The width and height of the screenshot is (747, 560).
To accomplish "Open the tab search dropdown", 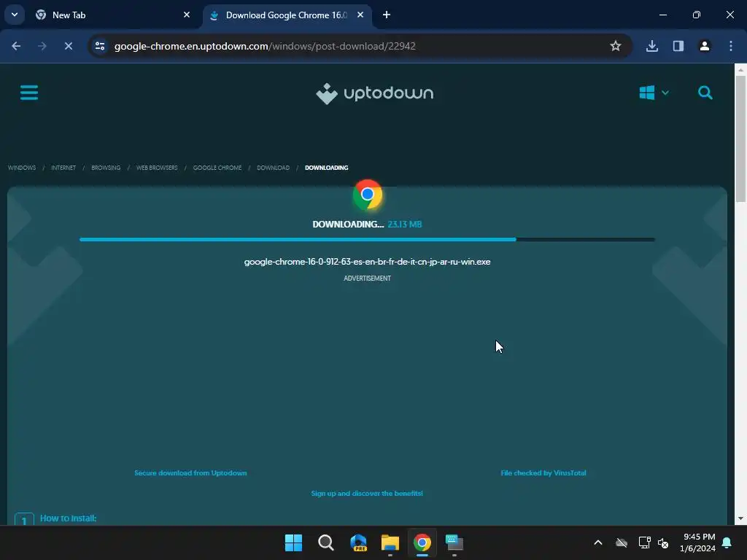I will [x=15, y=15].
